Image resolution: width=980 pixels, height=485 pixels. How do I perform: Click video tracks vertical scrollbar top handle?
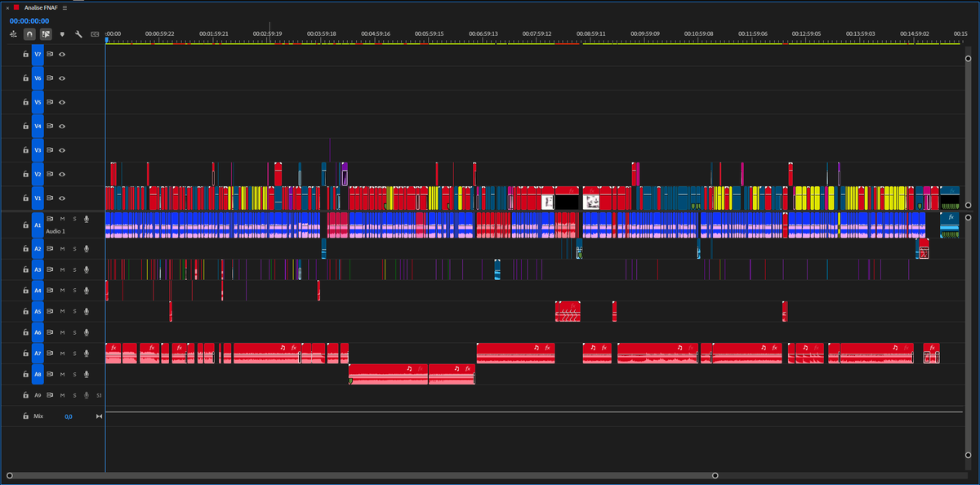pos(969,59)
